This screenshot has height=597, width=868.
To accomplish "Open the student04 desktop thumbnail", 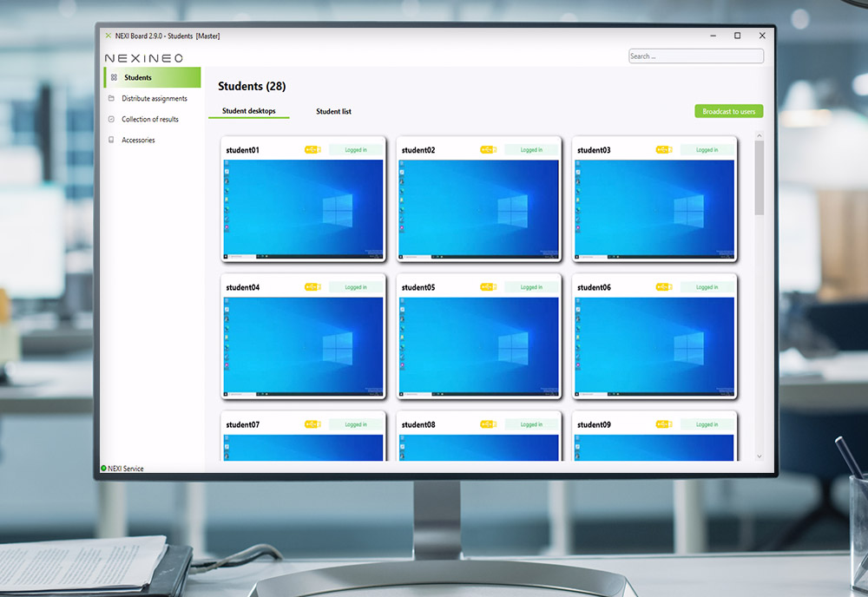I will click(x=304, y=345).
